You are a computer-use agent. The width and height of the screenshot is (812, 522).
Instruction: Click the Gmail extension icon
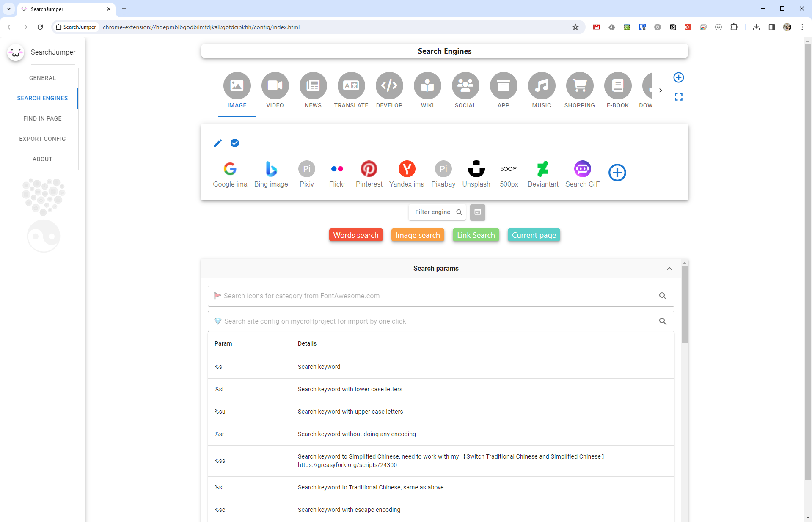pyautogui.click(x=597, y=27)
